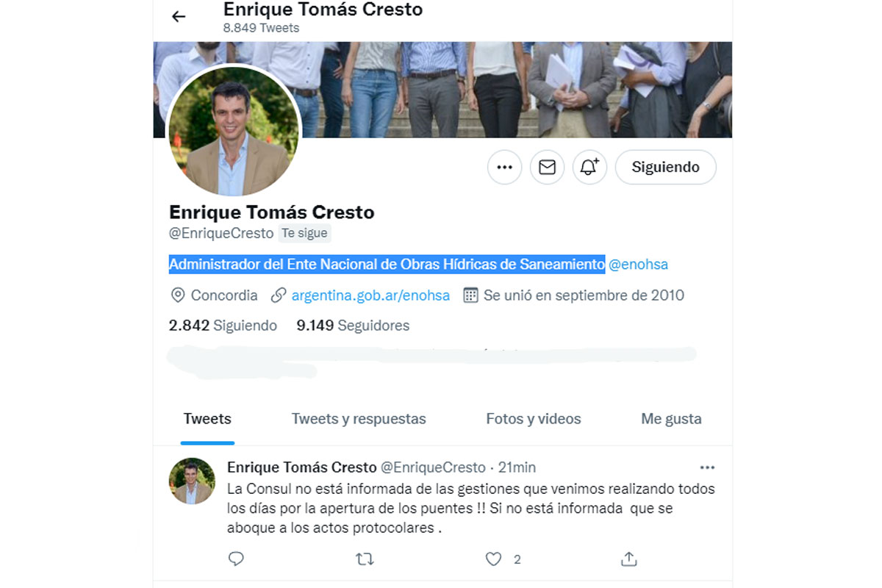
Task: Switch to the Me gusta tab
Action: [671, 419]
